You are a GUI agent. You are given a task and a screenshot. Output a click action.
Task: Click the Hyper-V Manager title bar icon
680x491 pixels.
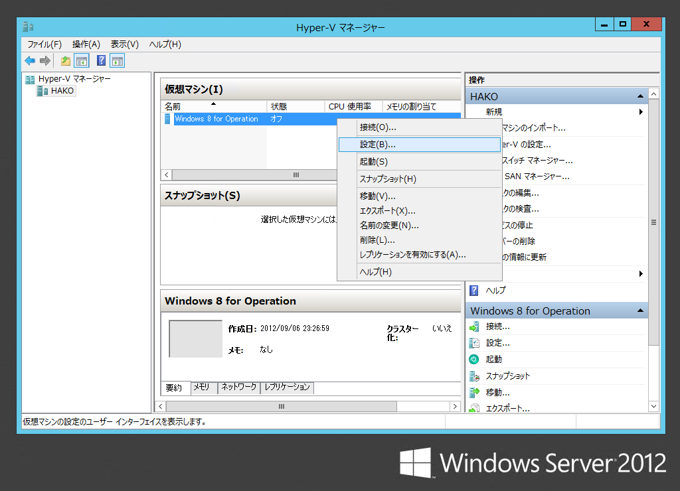[28, 27]
